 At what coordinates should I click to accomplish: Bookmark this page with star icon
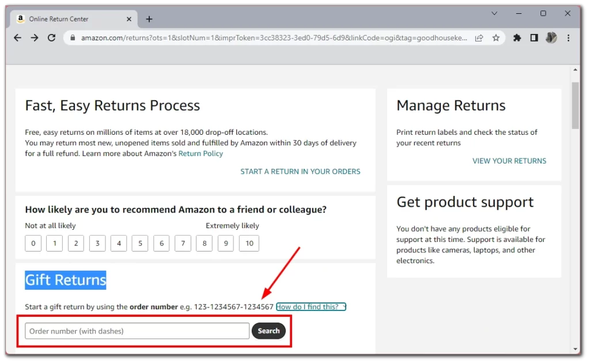496,38
